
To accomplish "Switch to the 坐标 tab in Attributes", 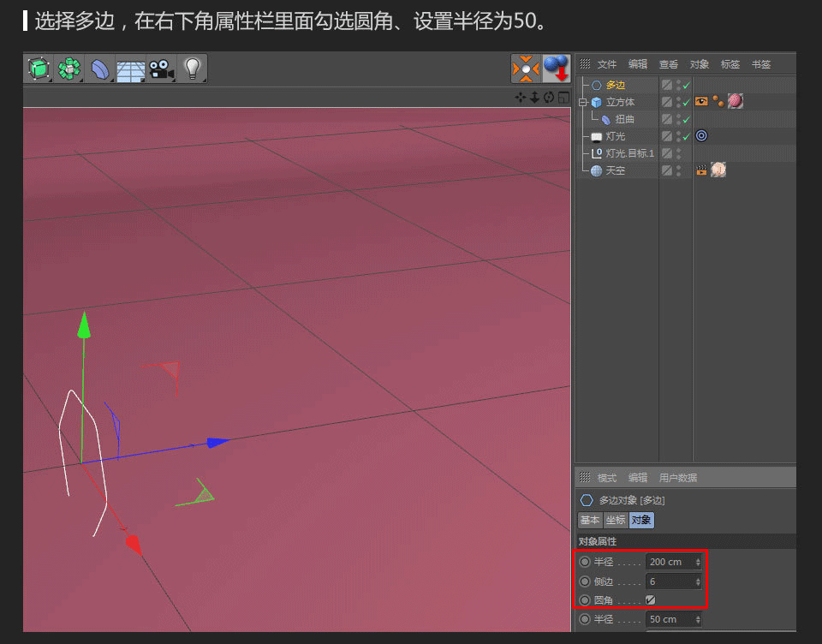I will coord(615,520).
